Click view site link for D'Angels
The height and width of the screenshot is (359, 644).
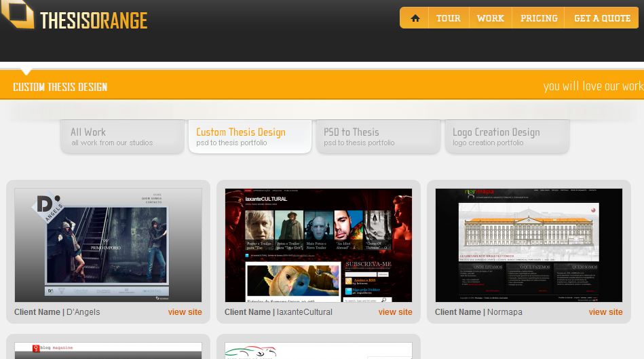coord(185,312)
